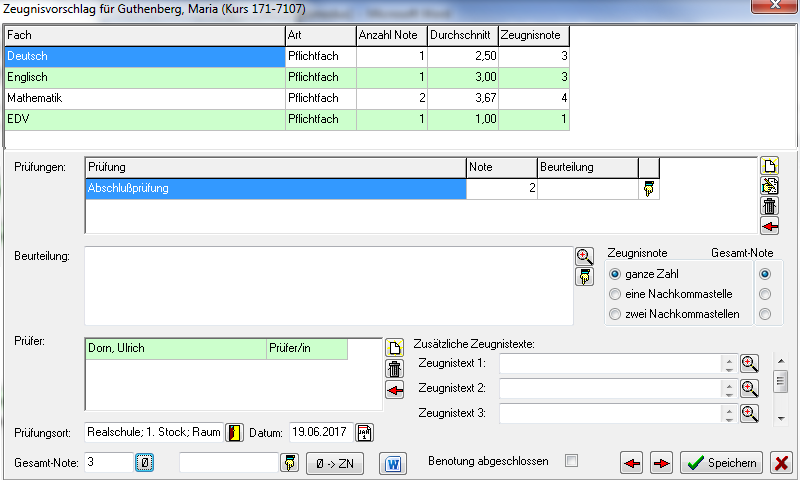Viewport: 800px width, 480px height.
Task: Click Durchschnitt value 3,67 for Mathematik
Action: coord(463,98)
